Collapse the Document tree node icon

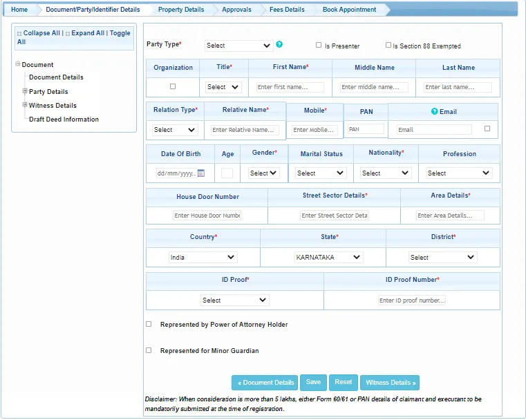17,64
